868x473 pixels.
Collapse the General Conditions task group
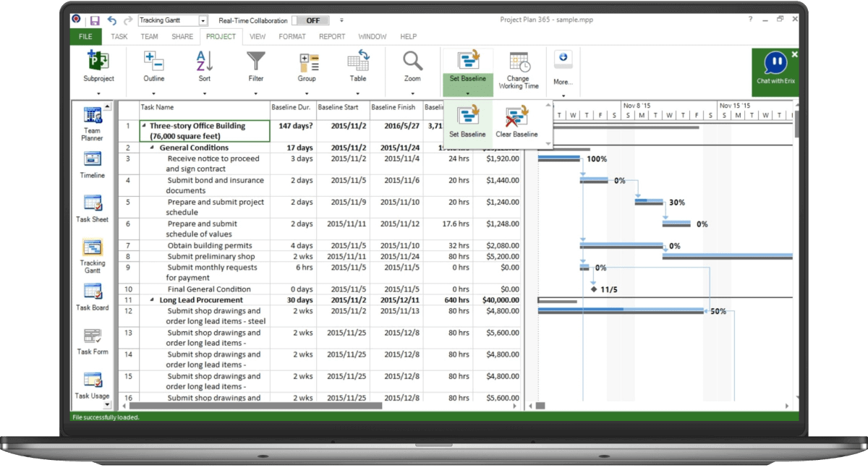click(152, 148)
